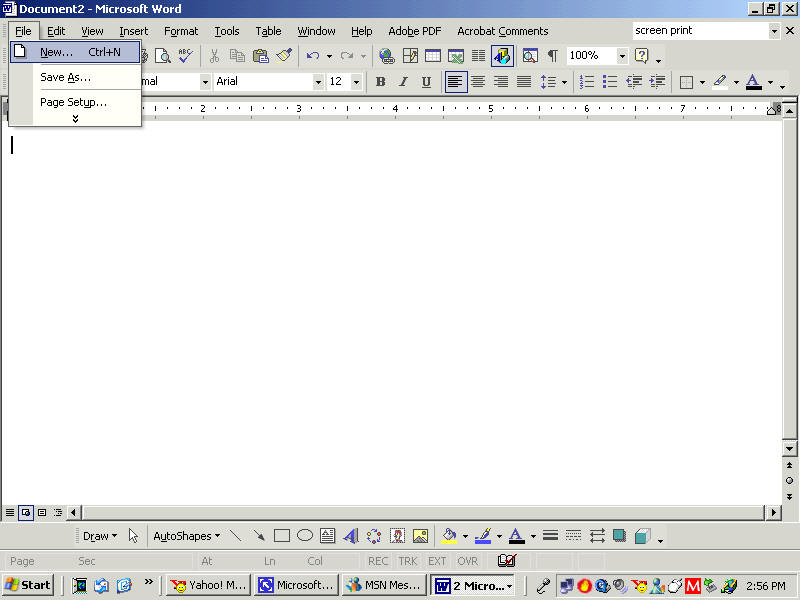Click the 3-D Style icon
This screenshot has width=800, height=600.
tap(642, 536)
